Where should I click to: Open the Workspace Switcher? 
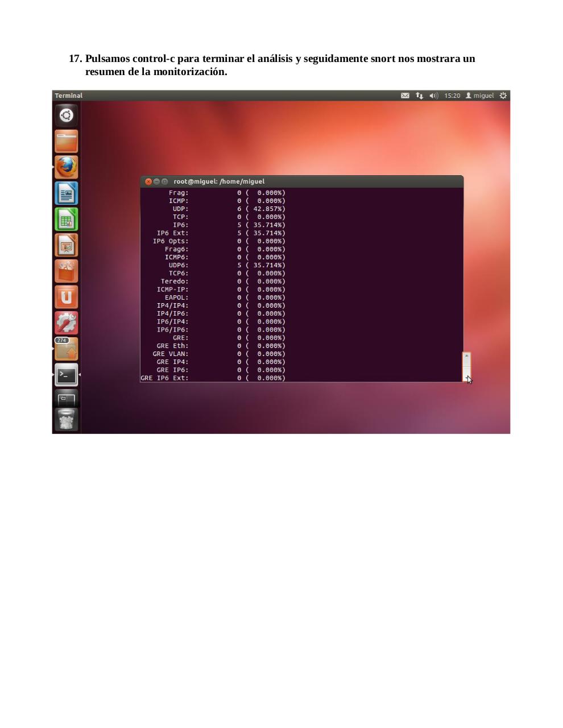click(66, 398)
